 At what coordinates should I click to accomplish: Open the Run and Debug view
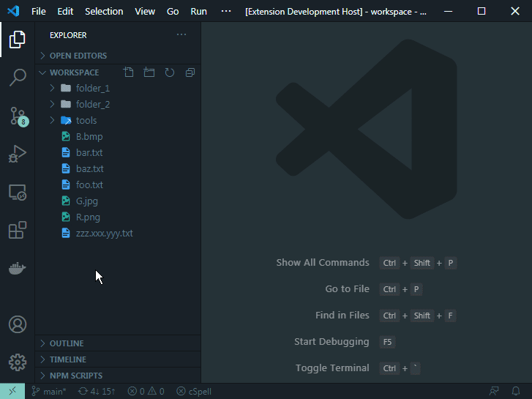click(18, 154)
